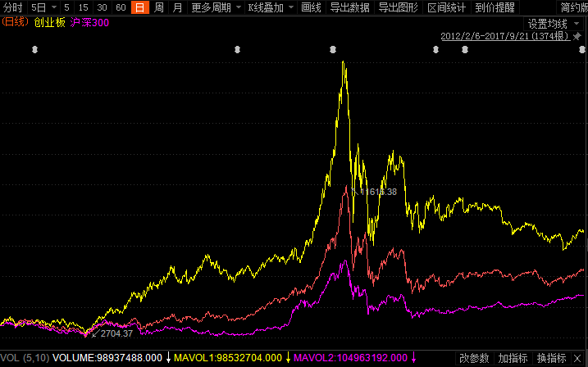
Task: Click the down arrow after the MAVOL1 value
Action: pyautogui.click(x=289, y=358)
